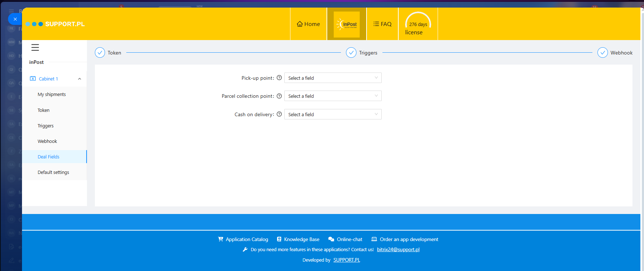
Task: Click the Triggers step checkmark circle
Action: coord(351,53)
